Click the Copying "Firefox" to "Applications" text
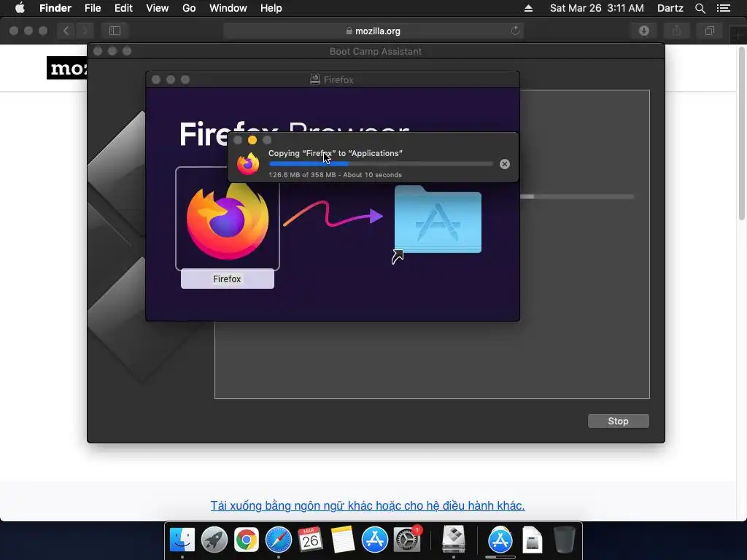The width and height of the screenshot is (747, 560). [336, 153]
